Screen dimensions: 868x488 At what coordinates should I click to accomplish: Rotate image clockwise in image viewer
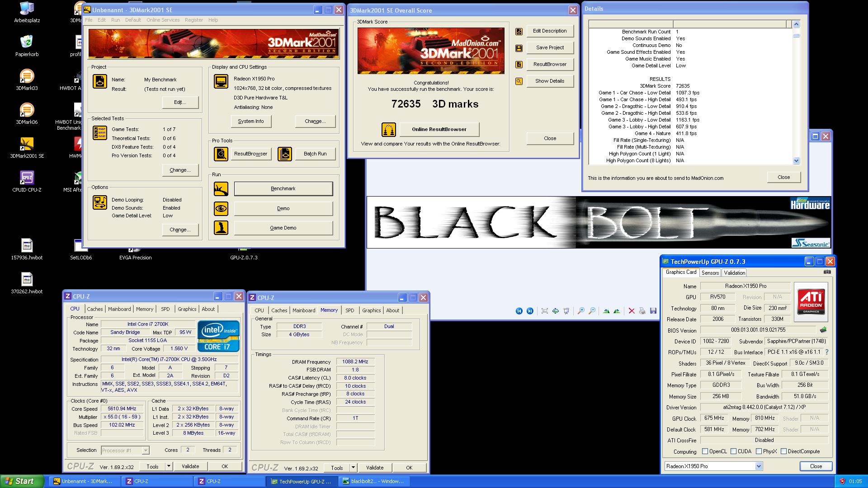coord(606,311)
